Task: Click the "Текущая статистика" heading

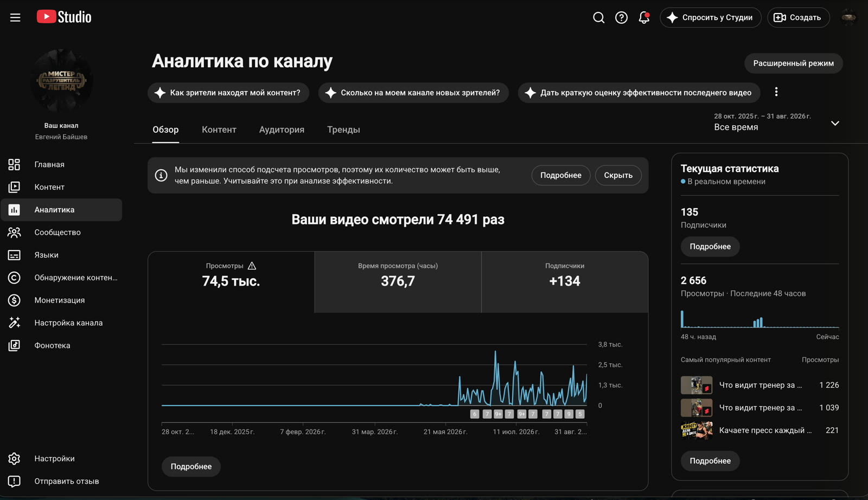Action: pyautogui.click(x=730, y=169)
